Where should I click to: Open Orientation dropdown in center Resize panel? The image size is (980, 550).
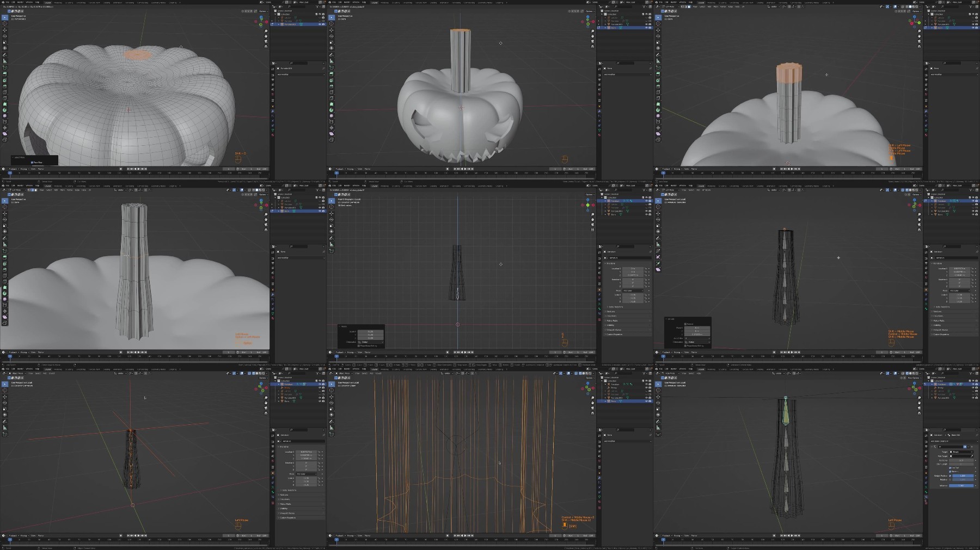click(x=370, y=342)
